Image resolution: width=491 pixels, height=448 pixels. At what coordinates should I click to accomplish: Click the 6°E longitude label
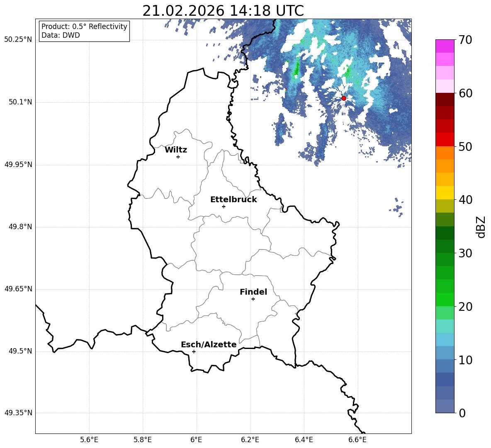[196, 440]
